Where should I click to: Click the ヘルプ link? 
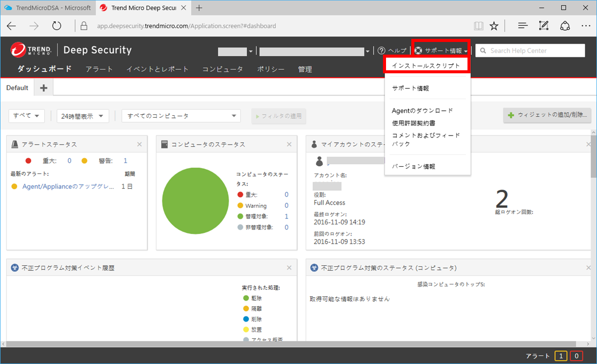click(x=398, y=51)
